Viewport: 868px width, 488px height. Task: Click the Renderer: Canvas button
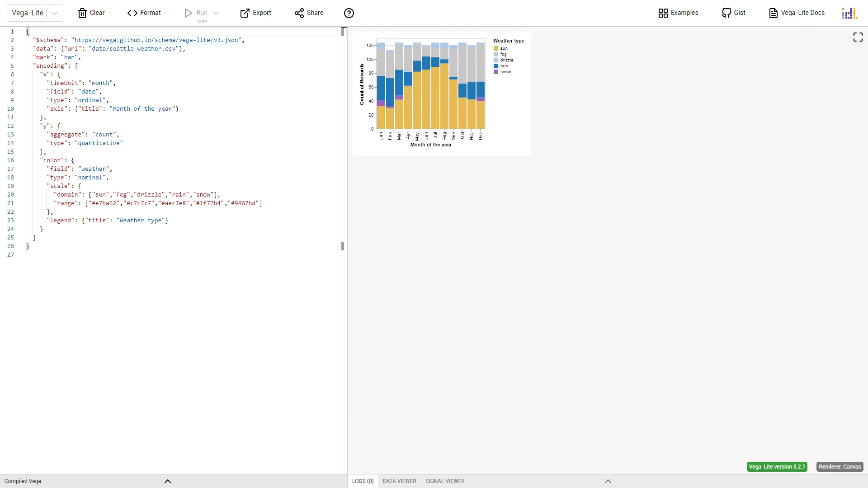(x=840, y=467)
